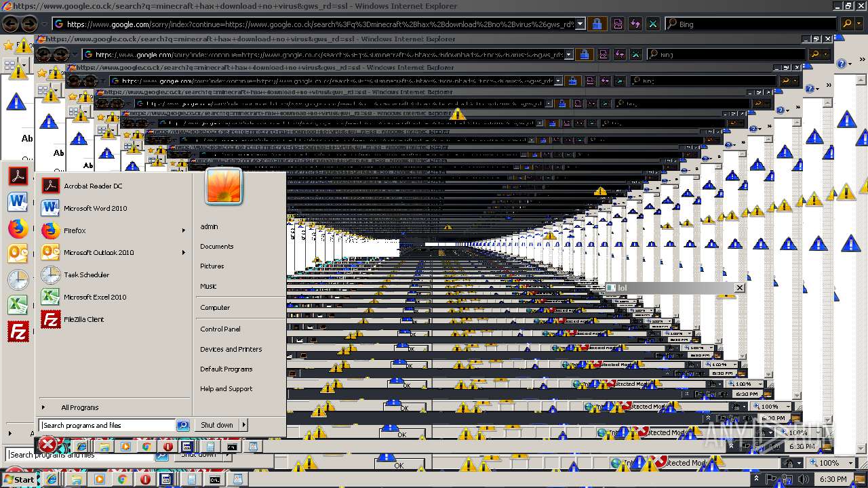Close the lol dialog
868x488 pixels.
tap(739, 287)
